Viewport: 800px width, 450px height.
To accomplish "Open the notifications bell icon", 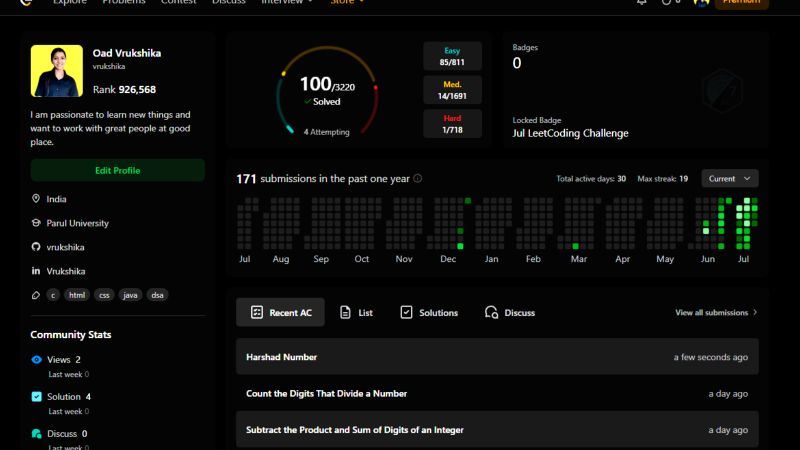I will point(641,2).
